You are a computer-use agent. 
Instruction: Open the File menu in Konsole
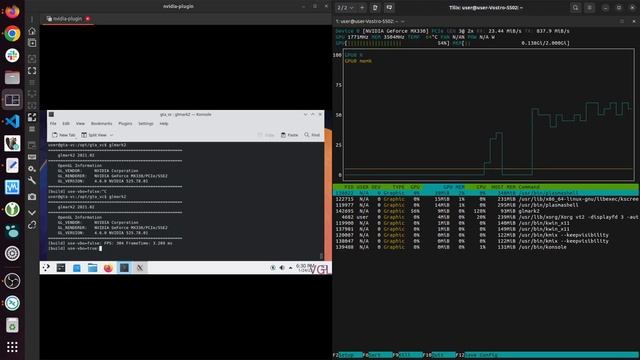pyautogui.click(x=53, y=123)
